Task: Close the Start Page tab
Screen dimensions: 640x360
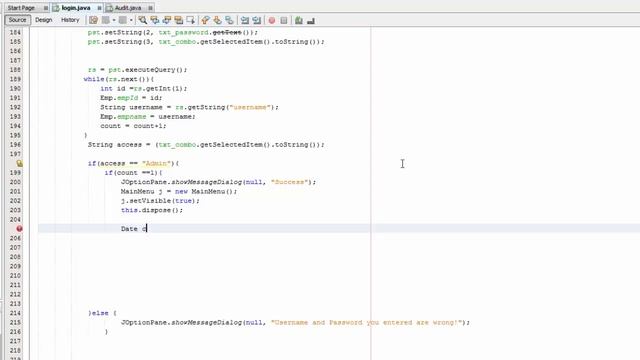Action: (45, 8)
